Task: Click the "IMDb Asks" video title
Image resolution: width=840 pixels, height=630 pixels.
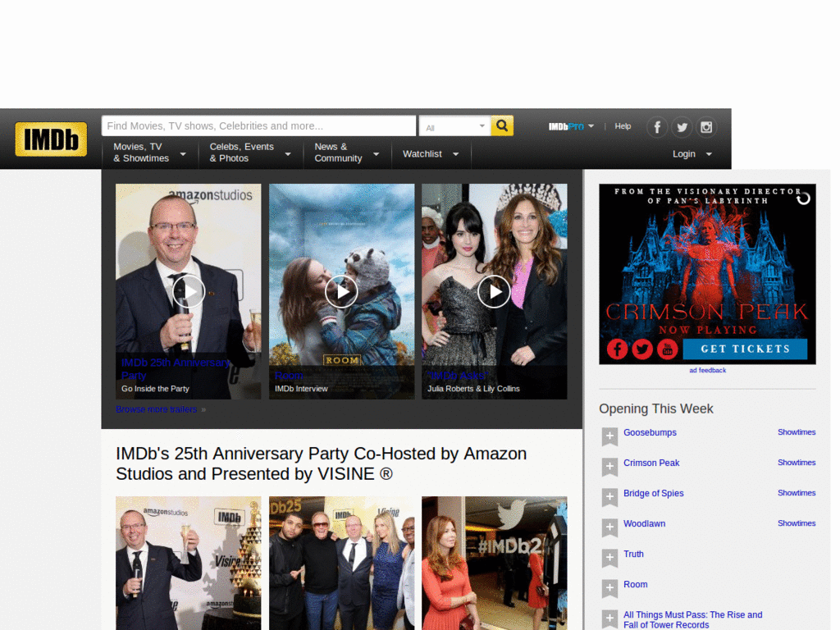Action: tap(458, 376)
